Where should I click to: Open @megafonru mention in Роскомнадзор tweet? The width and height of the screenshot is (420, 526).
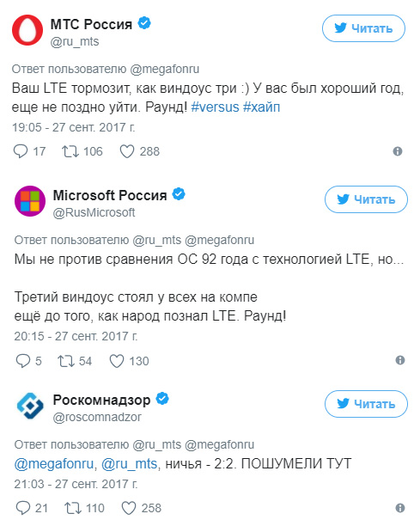[54, 464]
